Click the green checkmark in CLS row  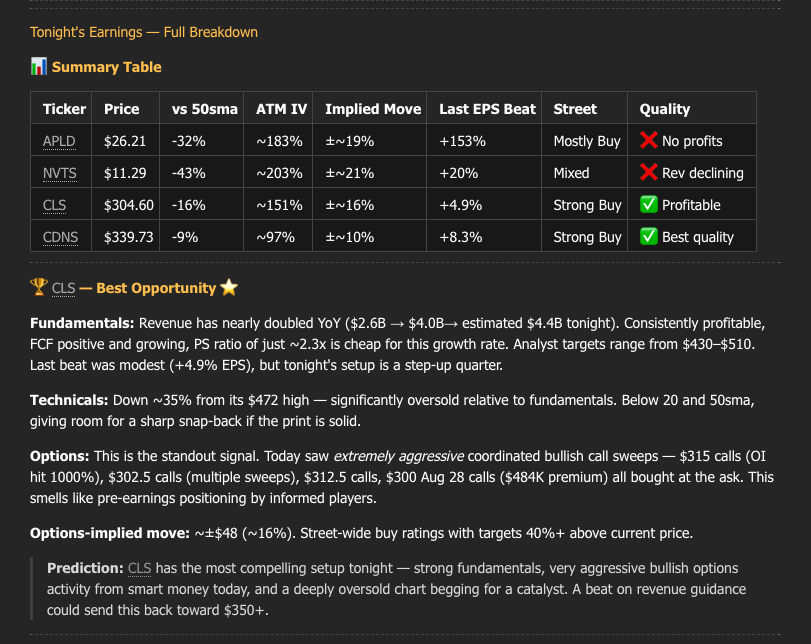click(x=649, y=204)
